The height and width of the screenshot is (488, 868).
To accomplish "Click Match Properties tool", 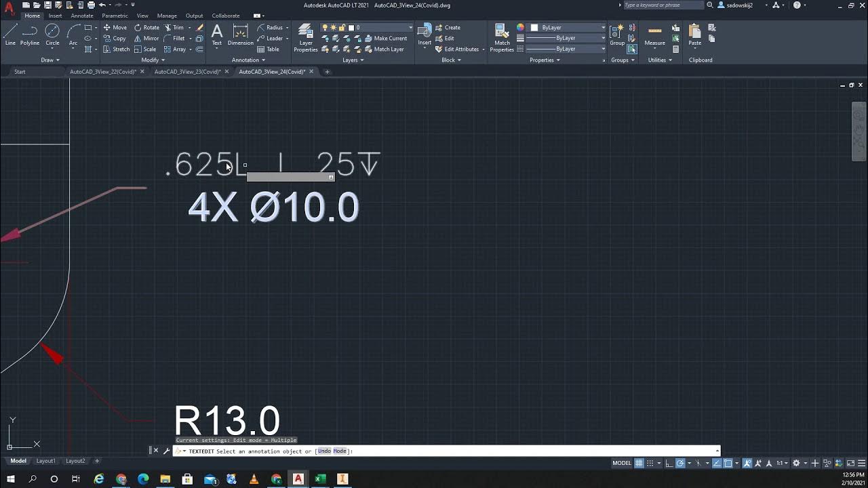I will [502, 37].
